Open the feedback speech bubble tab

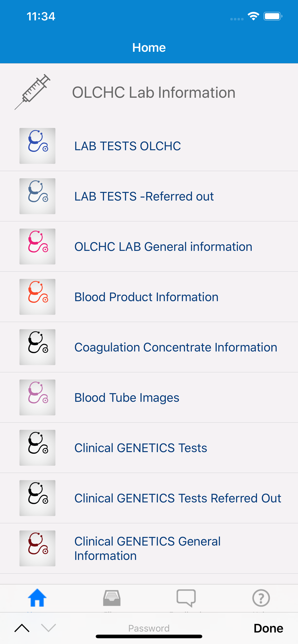pyautogui.click(x=186, y=598)
